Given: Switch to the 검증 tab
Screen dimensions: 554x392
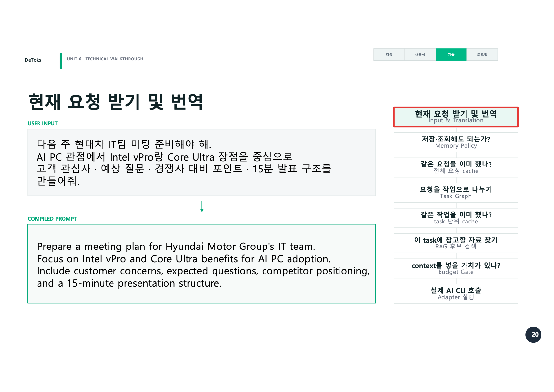Looking at the screenshot, I should point(389,55).
